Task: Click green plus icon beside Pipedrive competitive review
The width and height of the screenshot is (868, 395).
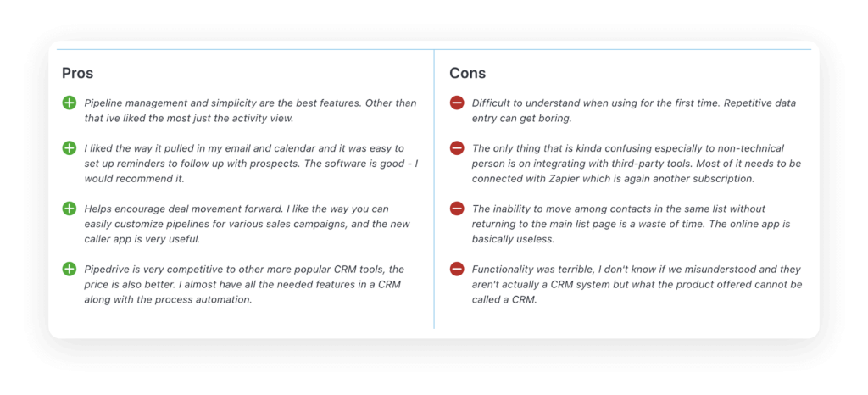Action: 69,269
